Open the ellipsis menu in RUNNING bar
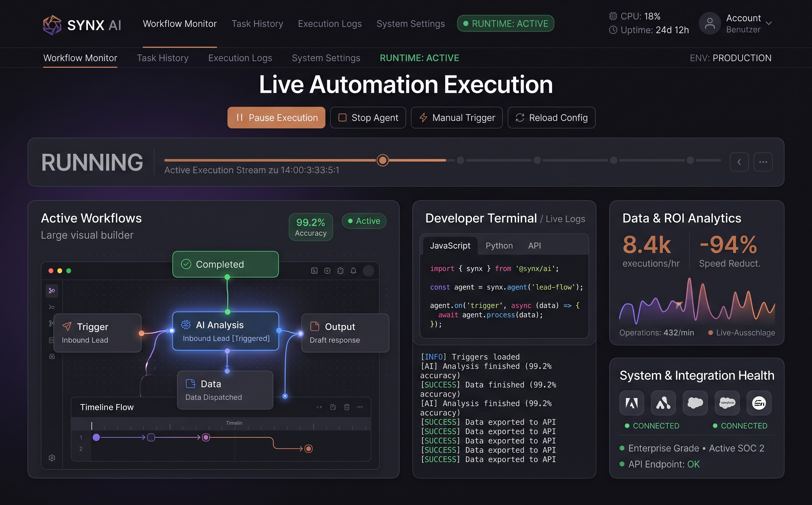This screenshot has width=812, height=505. 763,162
